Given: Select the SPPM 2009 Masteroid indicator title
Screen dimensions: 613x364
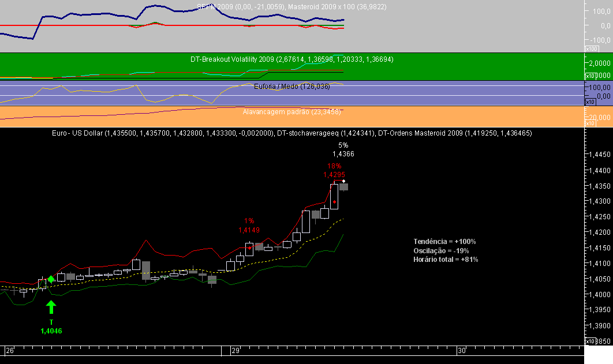Looking at the screenshot, I should point(291,7).
